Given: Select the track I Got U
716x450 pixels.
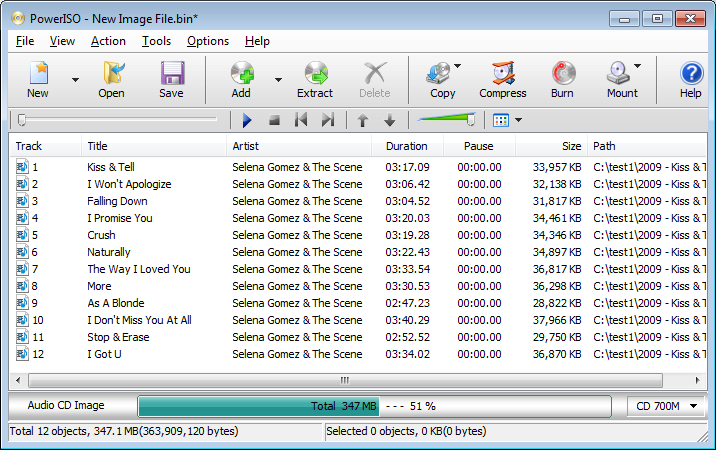Looking at the screenshot, I should [x=105, y=354].
